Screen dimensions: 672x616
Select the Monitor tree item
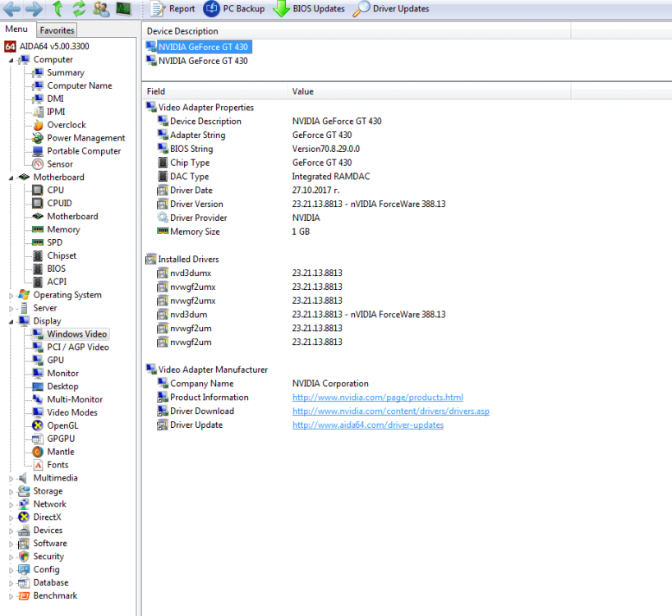[x=62, y=374]
